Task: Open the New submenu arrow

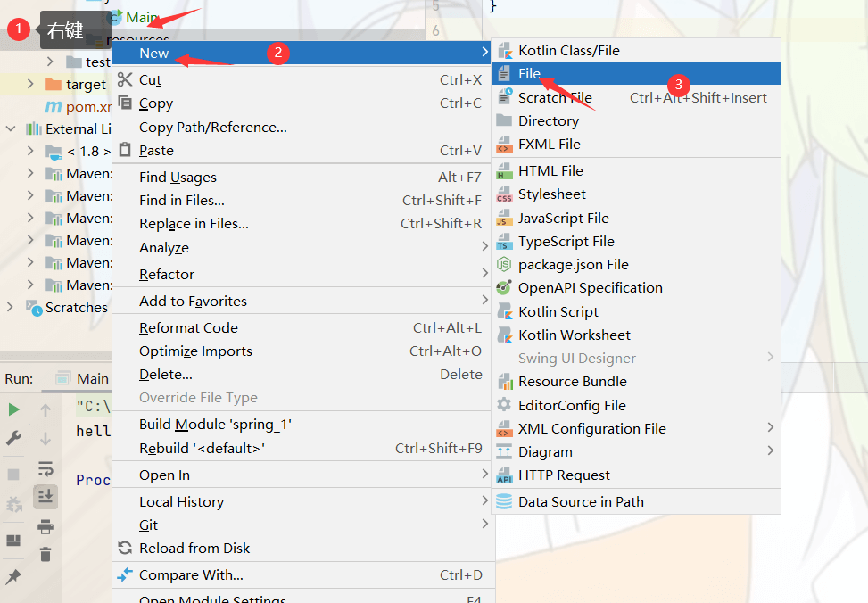Action: point(485,52)
